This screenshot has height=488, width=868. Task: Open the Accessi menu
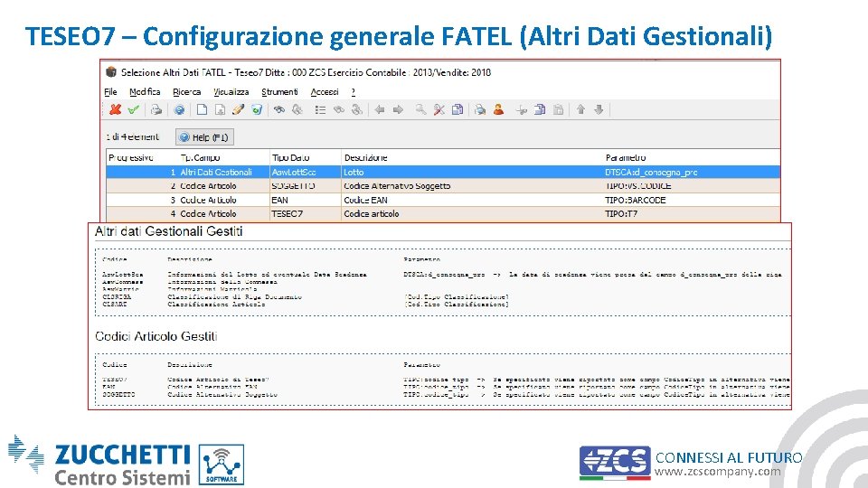click(325, 92)
